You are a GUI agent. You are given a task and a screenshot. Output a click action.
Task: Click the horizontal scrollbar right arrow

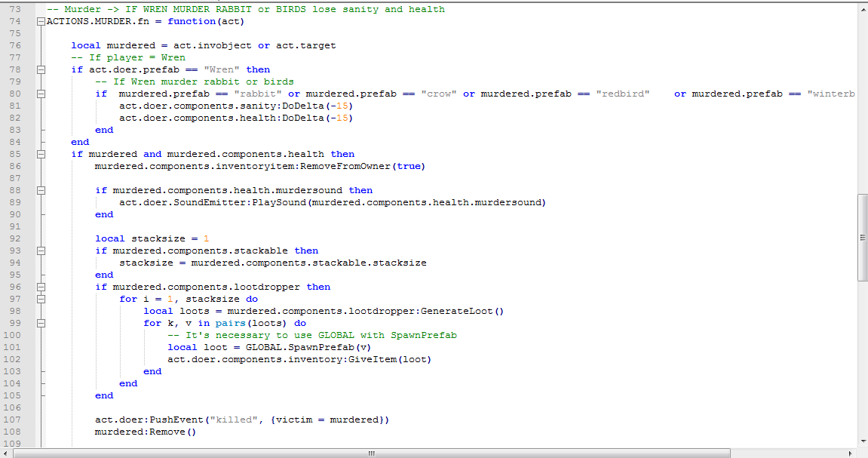[x=851, y=453]
